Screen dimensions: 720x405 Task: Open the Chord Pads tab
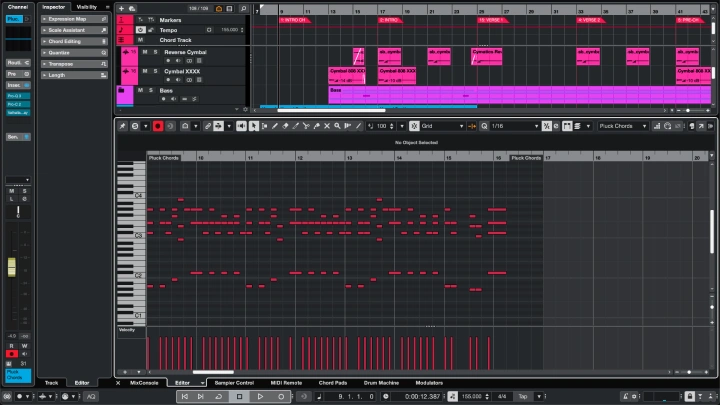pos(333,382)
